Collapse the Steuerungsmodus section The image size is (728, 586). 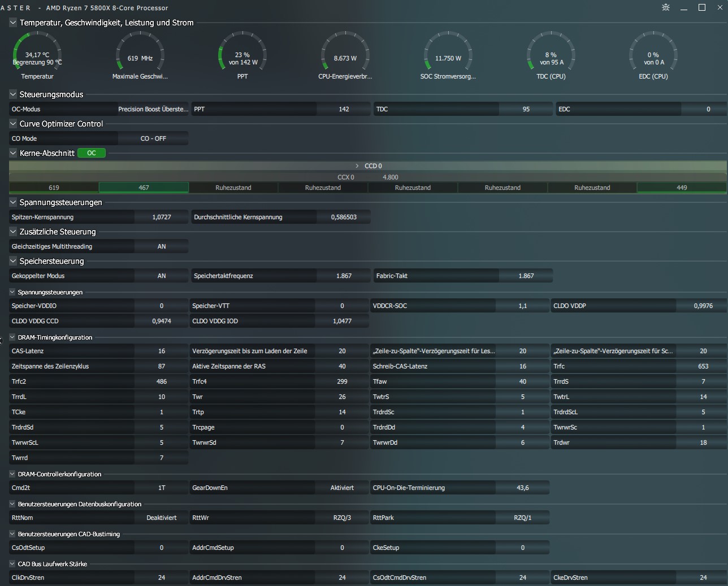[13, 94]
